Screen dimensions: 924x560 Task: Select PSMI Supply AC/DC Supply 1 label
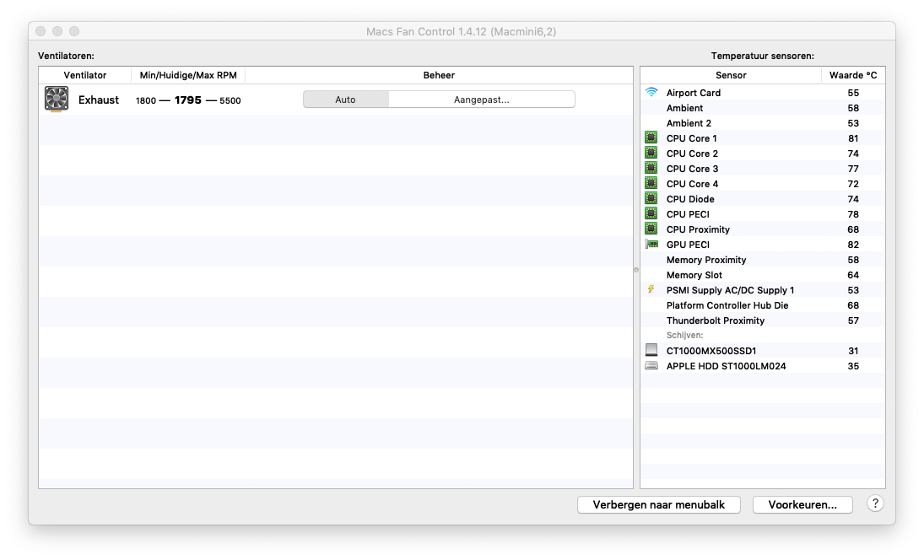(730, 290)
